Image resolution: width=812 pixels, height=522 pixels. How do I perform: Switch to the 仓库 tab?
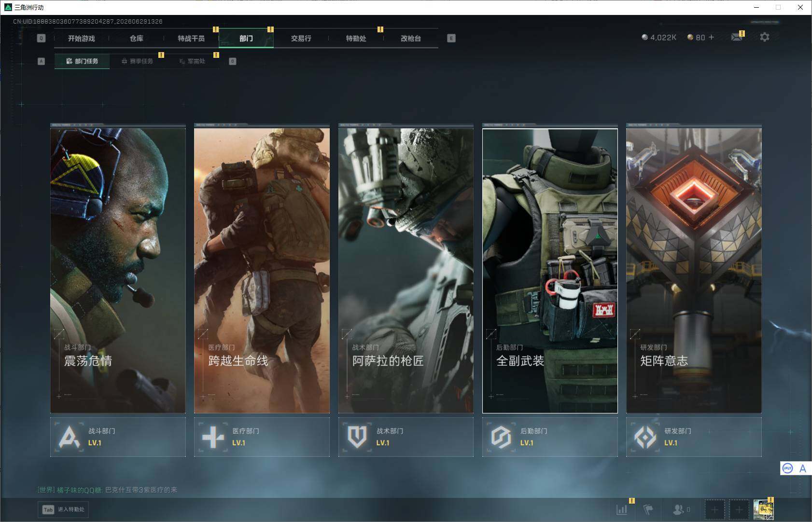point(137,38)
